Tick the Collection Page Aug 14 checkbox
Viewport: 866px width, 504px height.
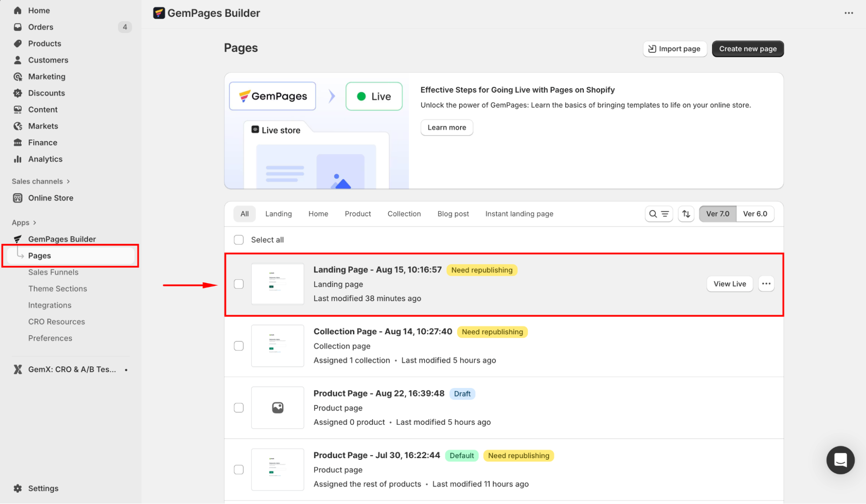pos(239,346)
